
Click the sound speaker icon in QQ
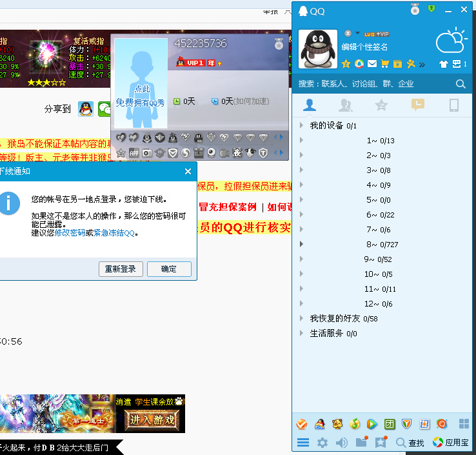point(341,443)
